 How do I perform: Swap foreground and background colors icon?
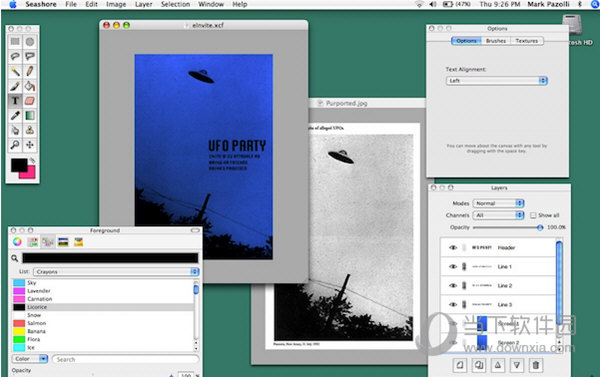(x=33, y=160)
